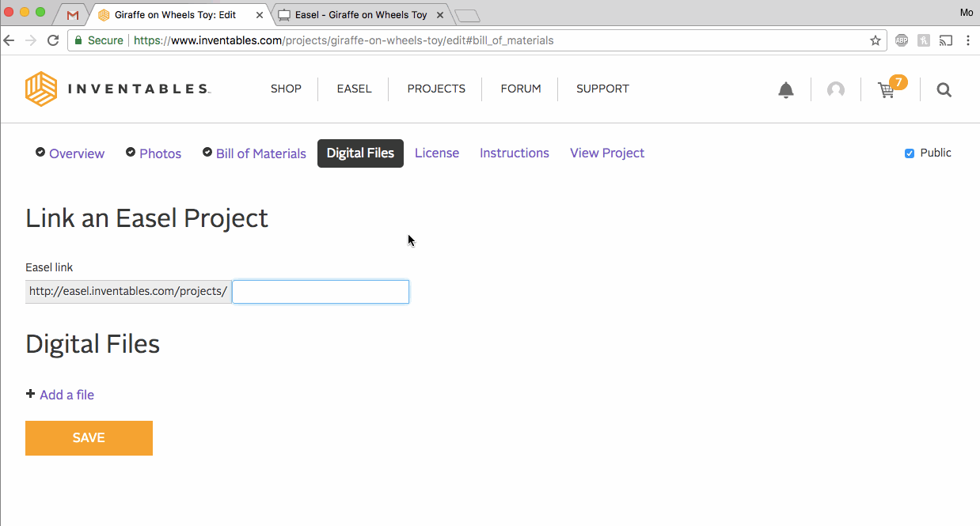Focus the Easel link text field
Image resolution: width=980 pixels, height=526 pixels.
(x=321, y=292)
